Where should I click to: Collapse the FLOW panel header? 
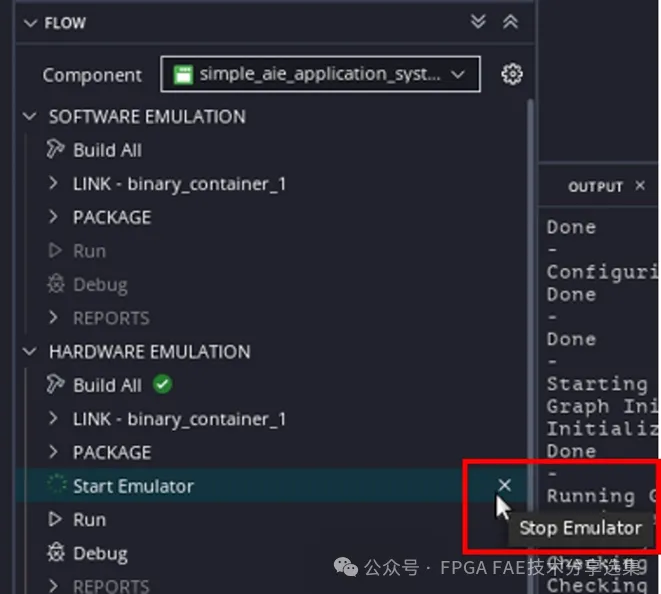click(30, 23)
